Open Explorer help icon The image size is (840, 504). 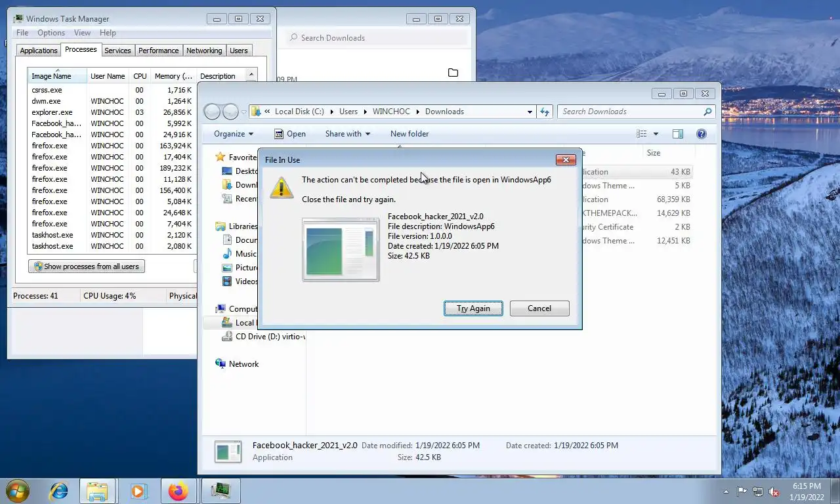pos(702,134)
